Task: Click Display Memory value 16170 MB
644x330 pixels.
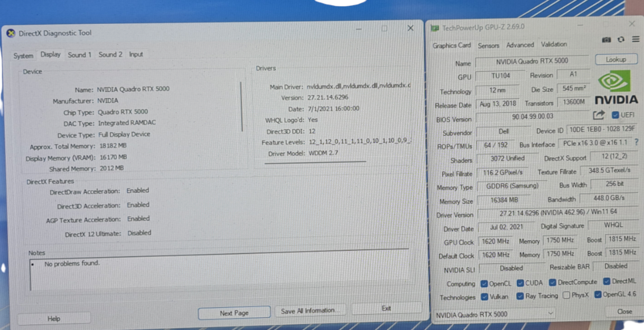Action: 113,157
